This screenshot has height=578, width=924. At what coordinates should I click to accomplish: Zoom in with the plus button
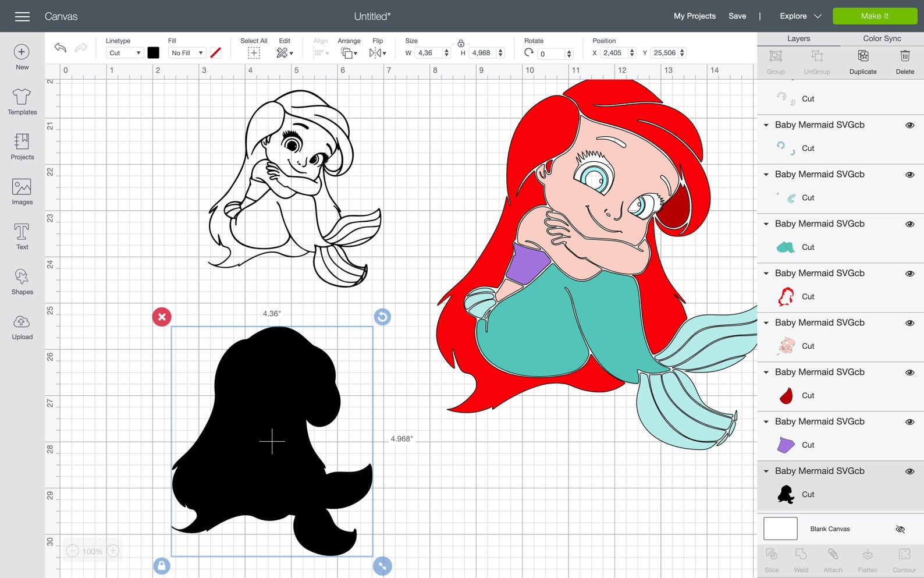(x=113, y=551)
